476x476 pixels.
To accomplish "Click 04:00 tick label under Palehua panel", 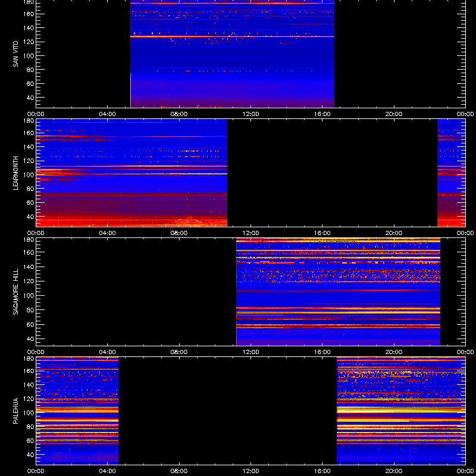I will 108,471.
